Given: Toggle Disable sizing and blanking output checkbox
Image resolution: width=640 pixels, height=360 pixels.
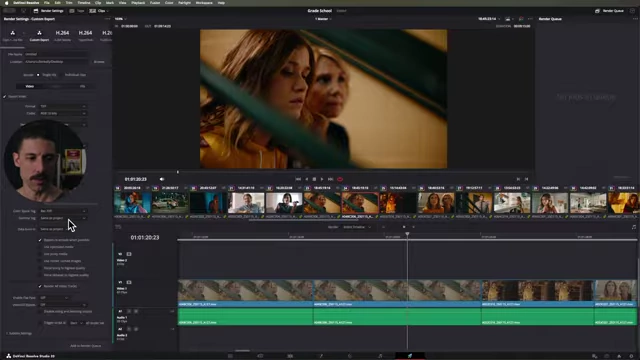Looking at the screenshot, I should (x=40, y=311).
